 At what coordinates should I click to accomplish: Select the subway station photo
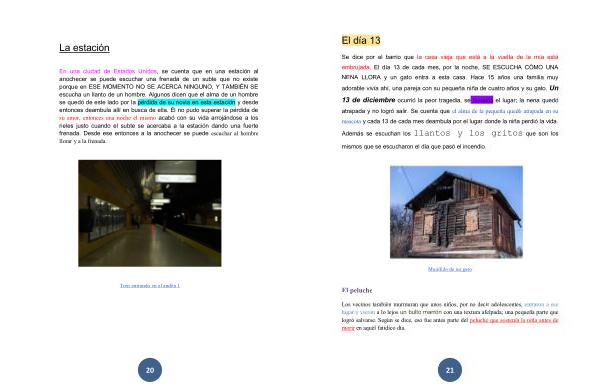(x=150, y=213)
